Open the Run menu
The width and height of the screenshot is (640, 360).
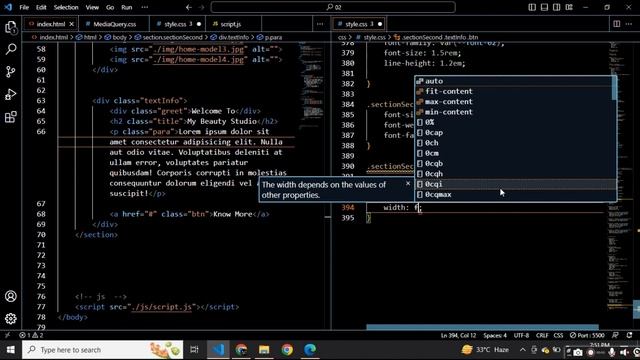pos(127,7)
